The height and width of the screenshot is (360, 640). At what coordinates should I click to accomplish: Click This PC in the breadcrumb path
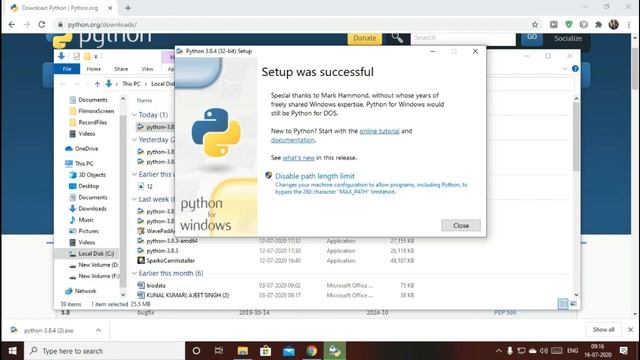pyautogui.click(x=131, y=84)
